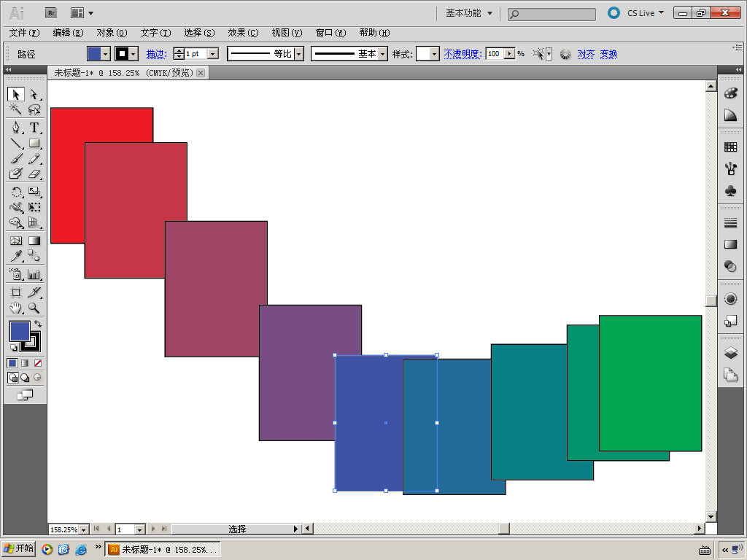Pick the Eyedropper tool
This screenshot has width=747, height=560.
point(16,256)
